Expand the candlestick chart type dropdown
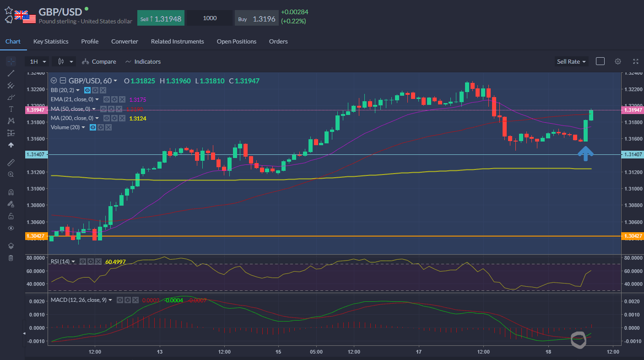This screenshot has height=360, width=644. tap(64, 61)
